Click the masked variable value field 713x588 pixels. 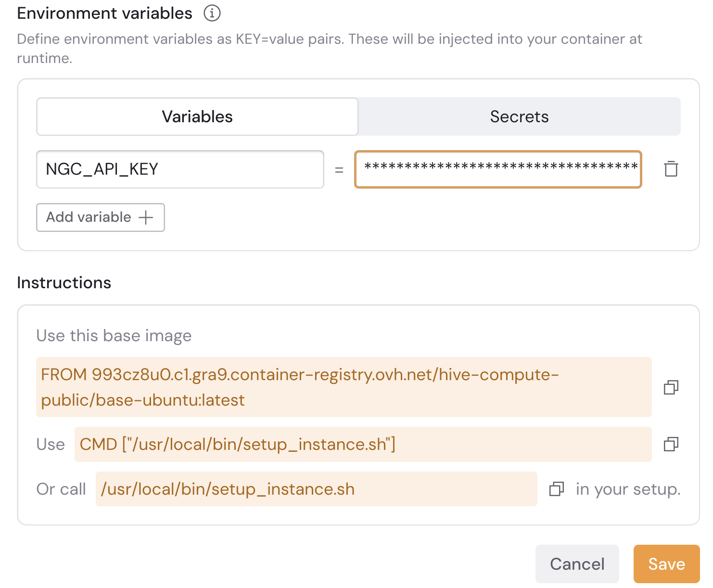click(498, 169)
